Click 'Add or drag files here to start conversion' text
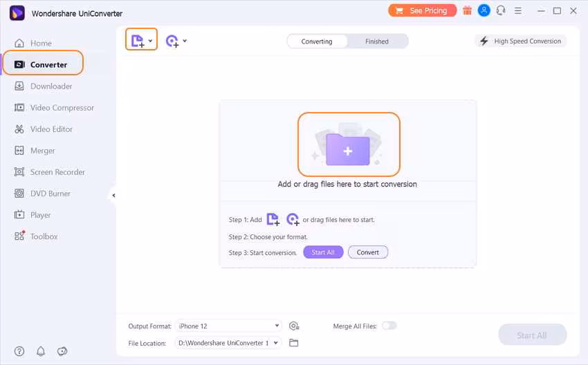This screenshot has height=365, width=588. (347, 184)
